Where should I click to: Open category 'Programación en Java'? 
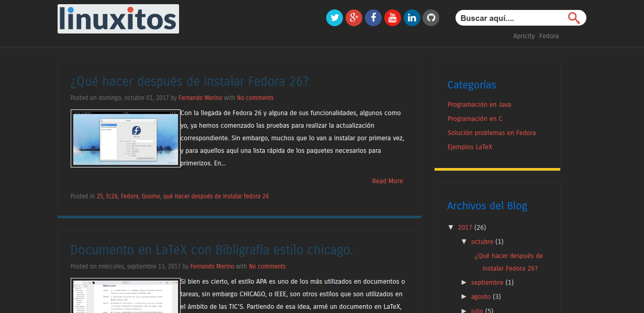479,105
